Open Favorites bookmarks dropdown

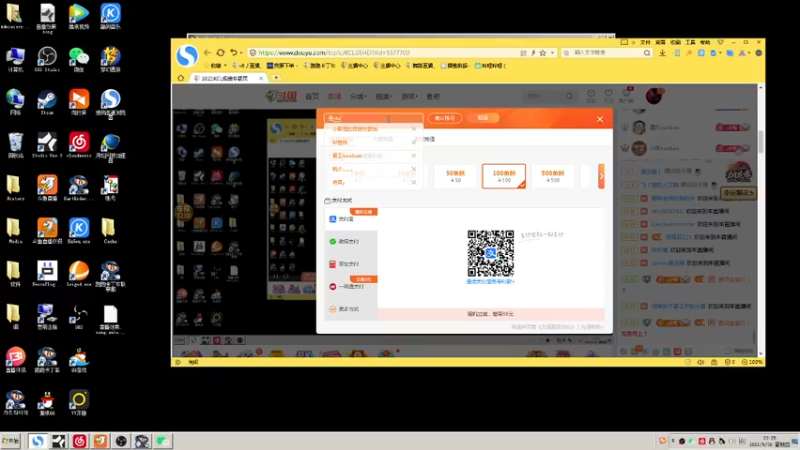pos(218,65)
